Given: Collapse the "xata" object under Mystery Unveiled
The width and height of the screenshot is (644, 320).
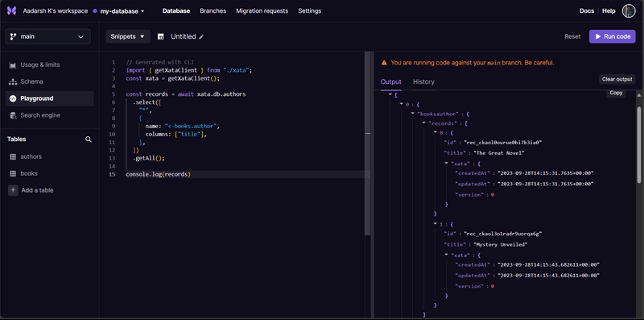Looking at the screenshot, I should [x=447, y=255].
